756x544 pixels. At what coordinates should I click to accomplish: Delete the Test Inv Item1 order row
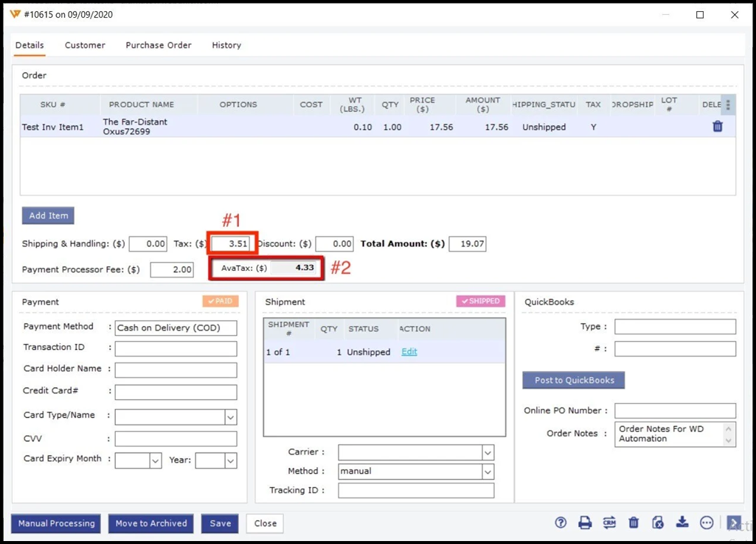tap(718, 127)
